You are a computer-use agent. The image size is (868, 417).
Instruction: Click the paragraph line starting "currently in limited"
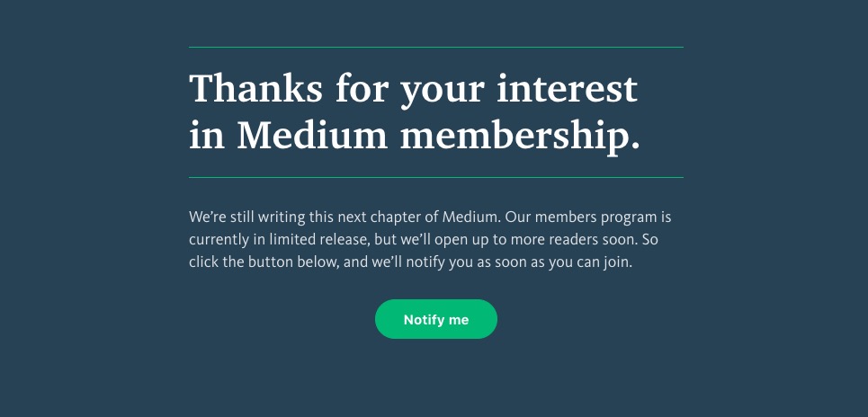(424, 241)
